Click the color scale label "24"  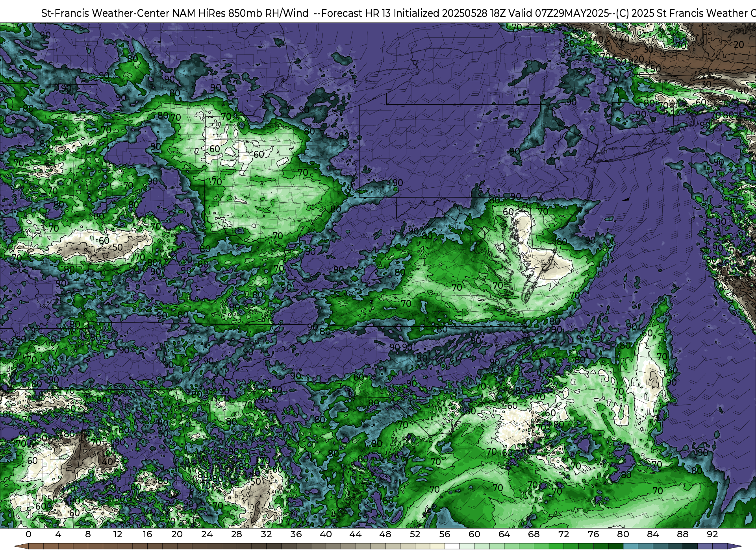click(207, 534)
